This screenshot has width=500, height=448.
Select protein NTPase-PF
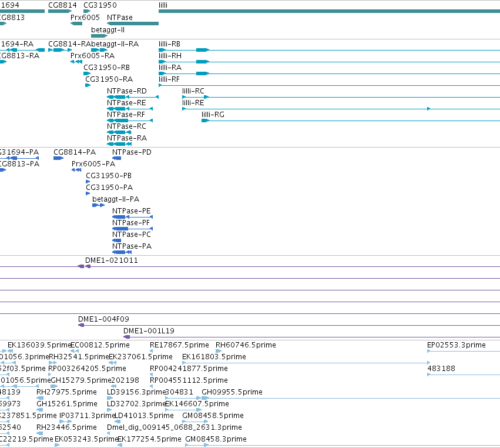(x=131, y=223)
